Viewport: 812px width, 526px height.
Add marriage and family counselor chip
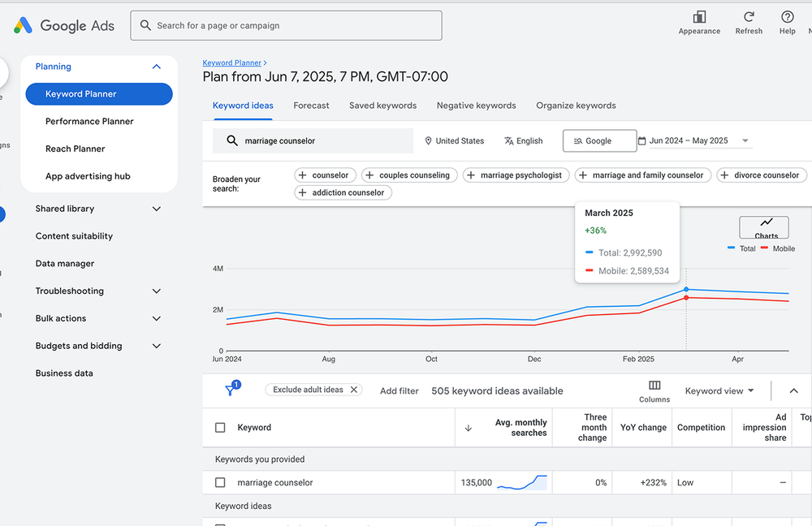tap(642, 175)
